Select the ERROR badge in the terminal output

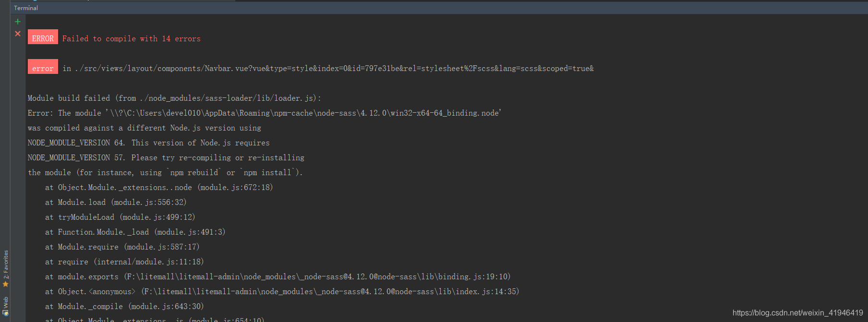click(43, 36)
